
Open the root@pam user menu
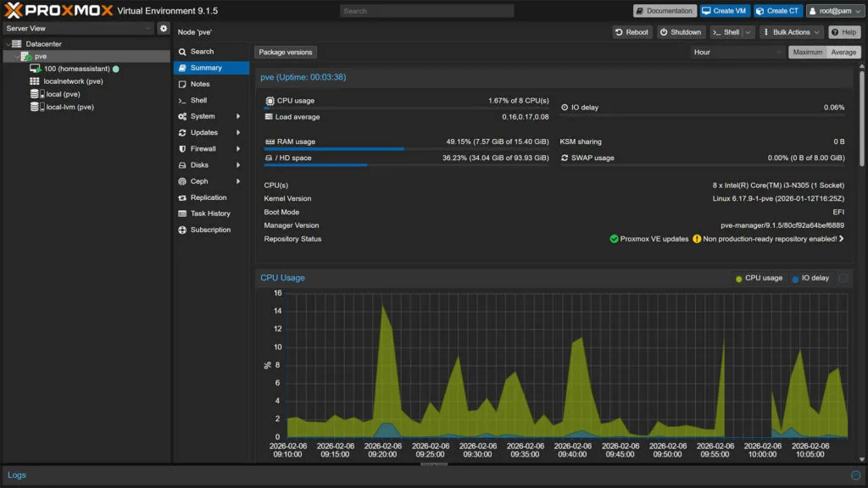coord(835,11)
